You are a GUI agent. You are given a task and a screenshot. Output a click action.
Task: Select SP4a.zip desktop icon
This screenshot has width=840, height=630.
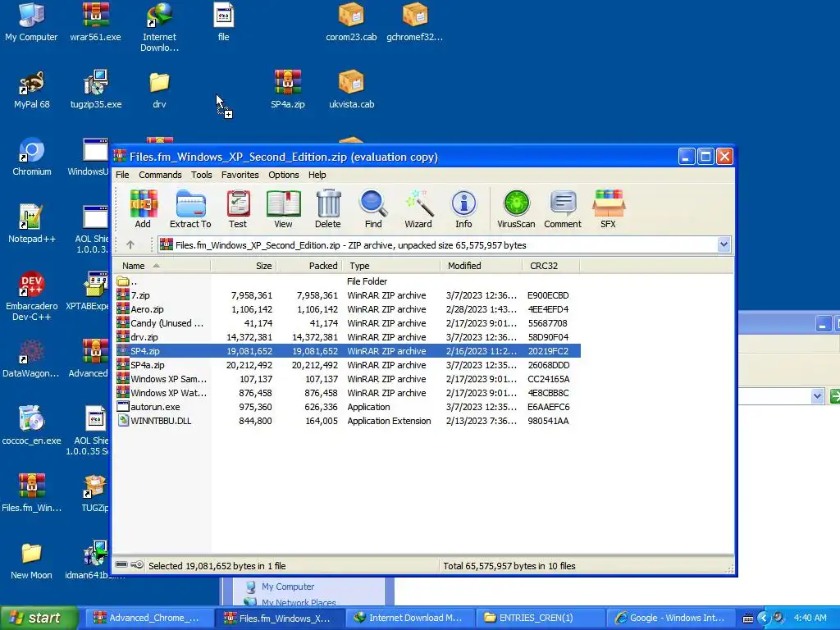point(288,90)
